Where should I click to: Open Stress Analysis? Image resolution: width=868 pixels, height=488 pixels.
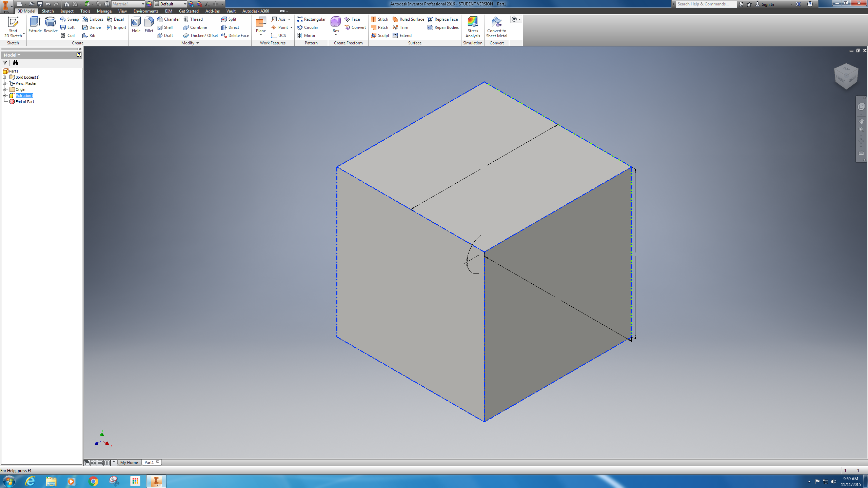coord(473,27)
